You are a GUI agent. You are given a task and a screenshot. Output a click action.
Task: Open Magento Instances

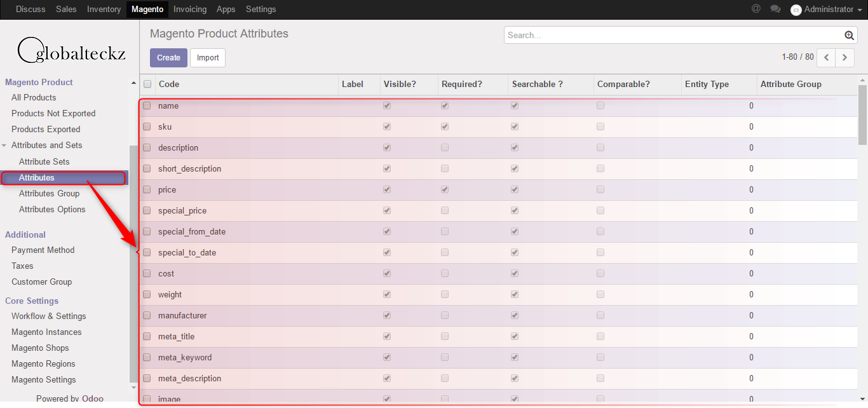[46, 332]
